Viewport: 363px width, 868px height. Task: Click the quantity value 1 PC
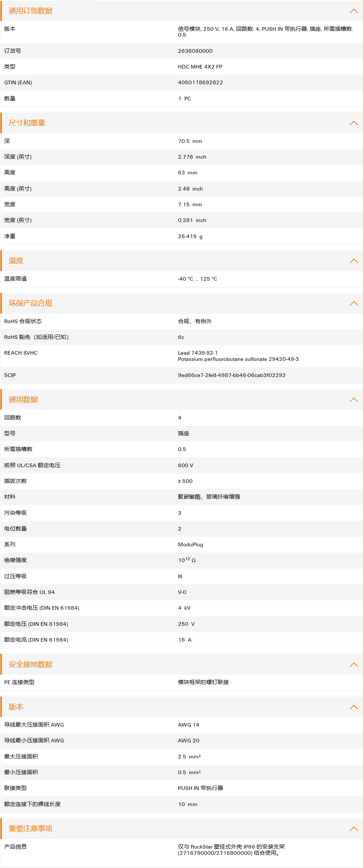tap(184, 99)
